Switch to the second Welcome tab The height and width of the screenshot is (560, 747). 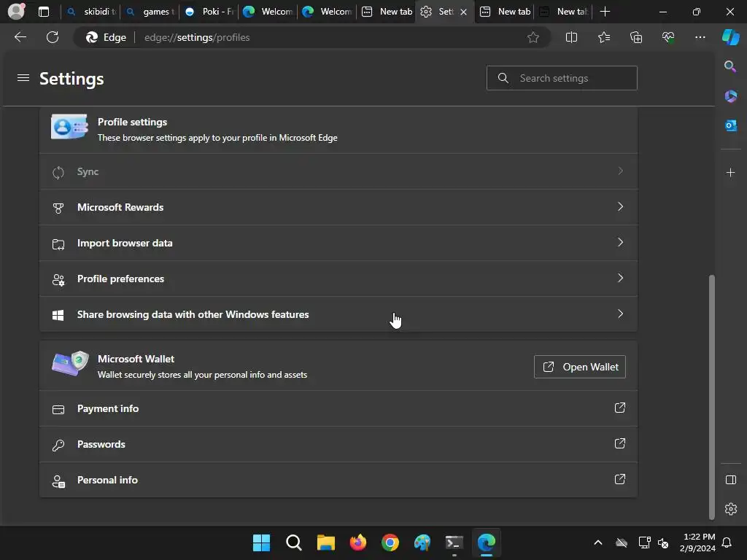coord(328,12)
